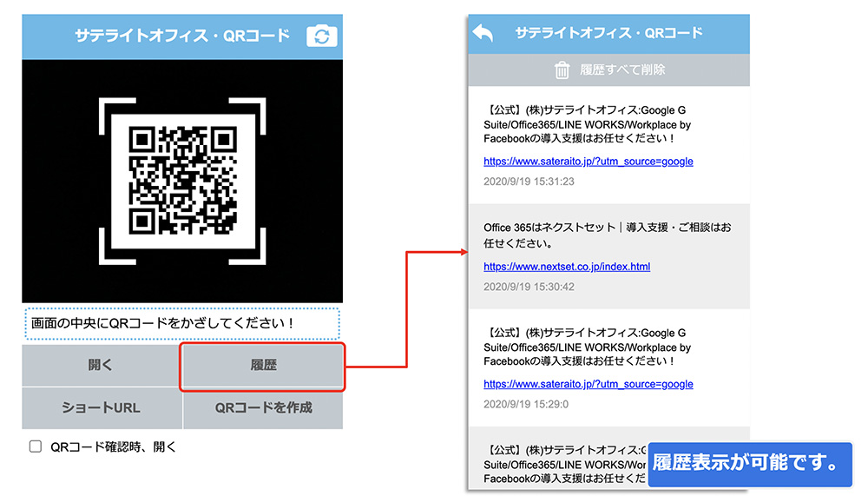Open sateraito.jp link dated 15:29:0
This screenshot has width=868, height=496.
[x=588, y=384]
